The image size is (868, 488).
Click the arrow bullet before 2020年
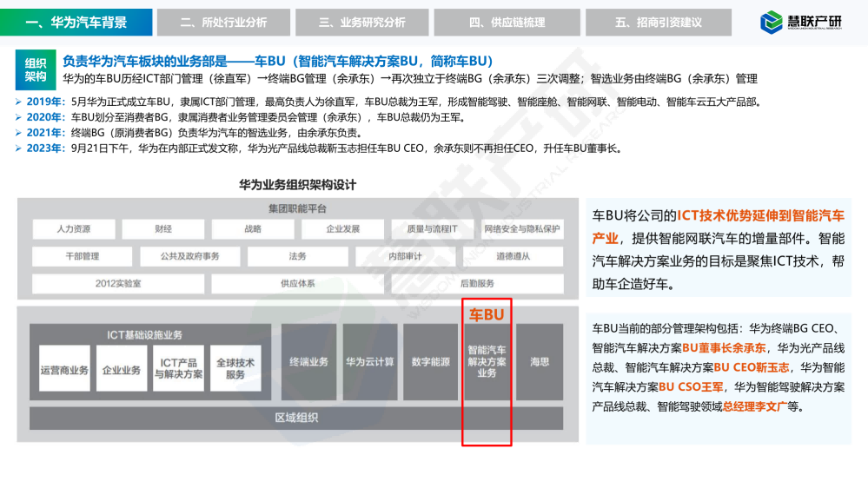[18, 117]
